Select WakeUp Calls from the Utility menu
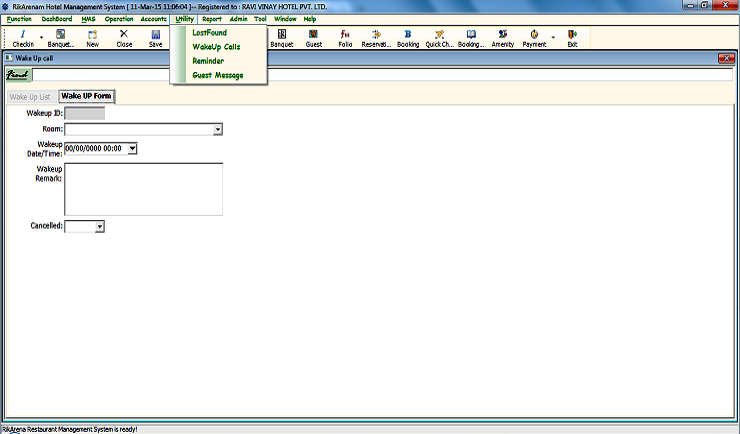The height and width of the screenshot is (434, 740). (x=215, y=47)
